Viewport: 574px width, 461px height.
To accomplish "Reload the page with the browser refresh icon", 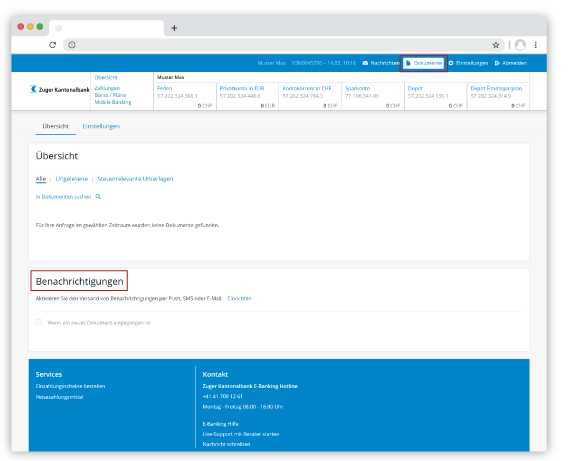I will [x=53, y=45].
